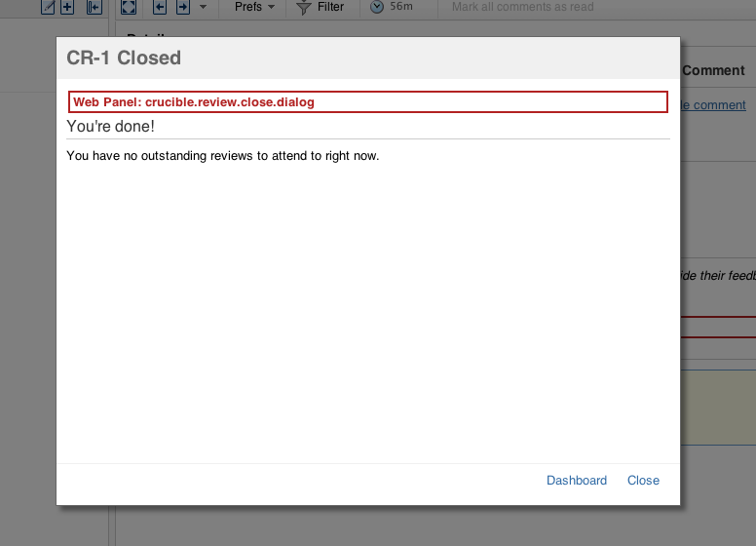Click the plus add icon in toolbar
This screenshot has height=546, width=756.
[67, 7]
